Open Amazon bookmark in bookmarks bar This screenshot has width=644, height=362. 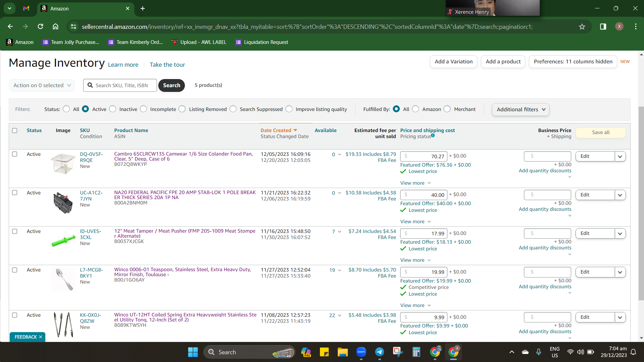(x=20, y=42)
